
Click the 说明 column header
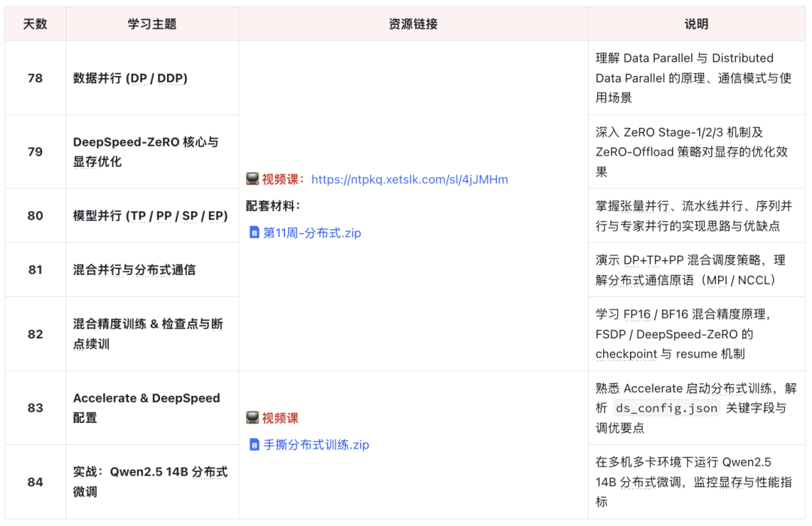[x=695, y=24]
